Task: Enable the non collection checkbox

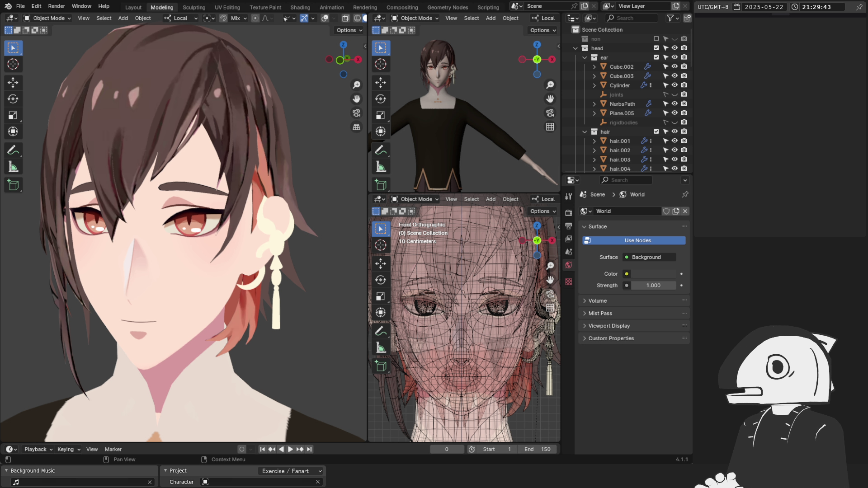Action: pyautogui.click(x=656, y=39)
